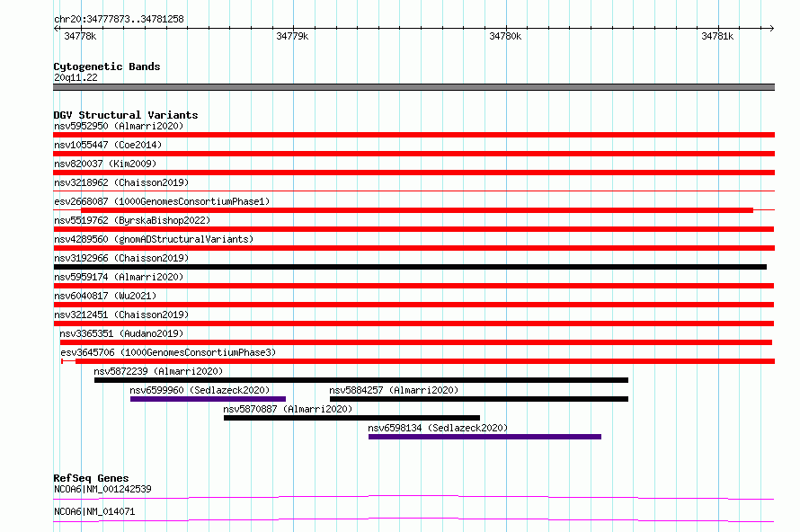Open the NCOA6|NM_014071 gene label

[x=94, y=511]
